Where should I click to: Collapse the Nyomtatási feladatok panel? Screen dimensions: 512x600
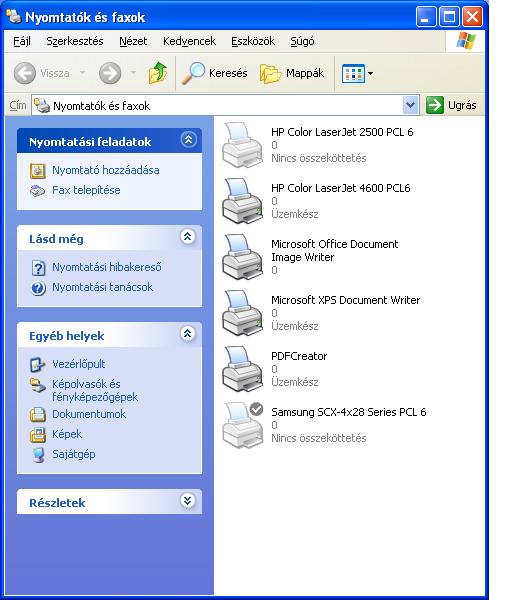pos(188,139)
